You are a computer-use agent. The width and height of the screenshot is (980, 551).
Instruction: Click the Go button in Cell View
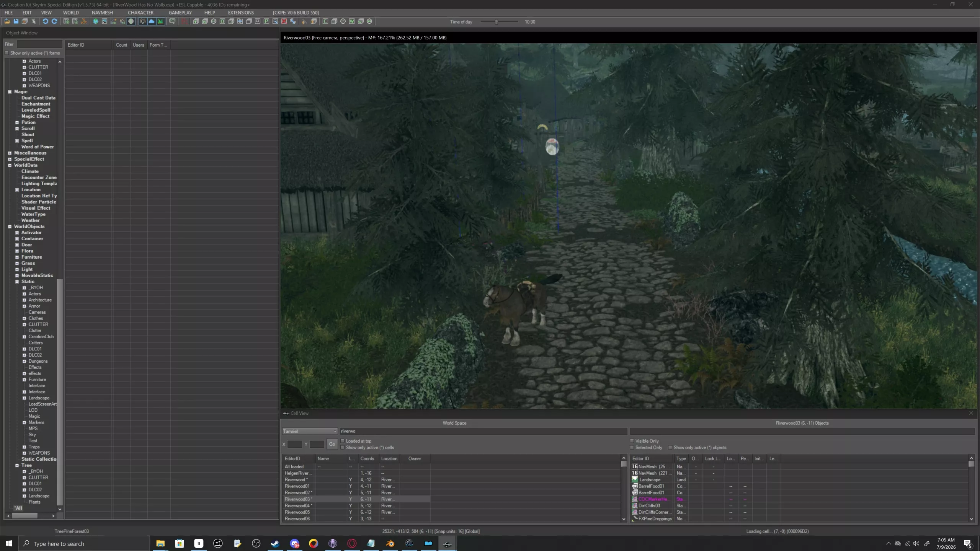click(x=332, y=444)
